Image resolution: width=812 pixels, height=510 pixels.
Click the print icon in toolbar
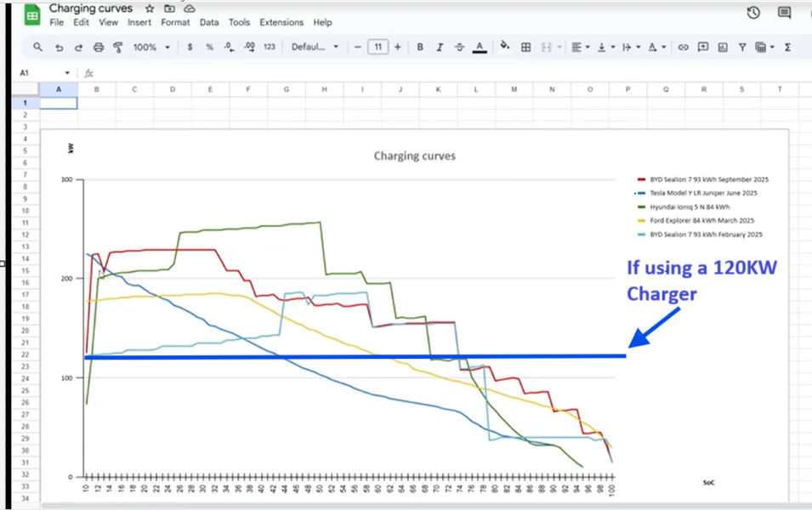98,48
